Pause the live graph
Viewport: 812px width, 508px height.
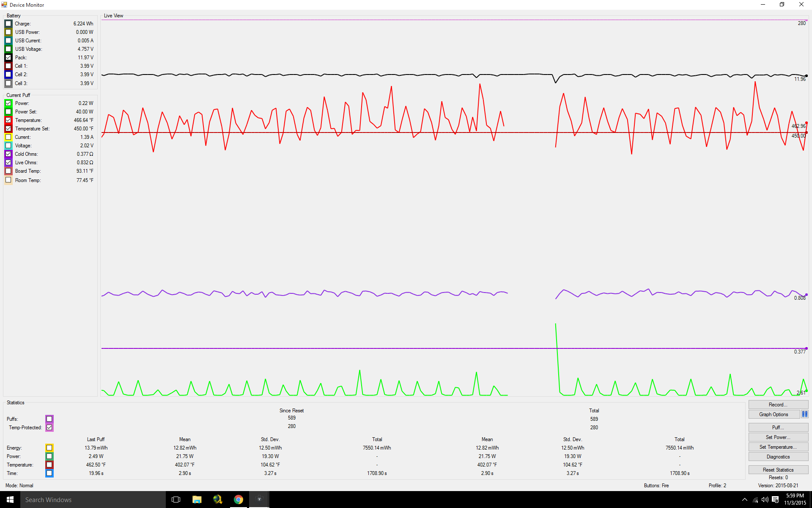tap(804, 414)
